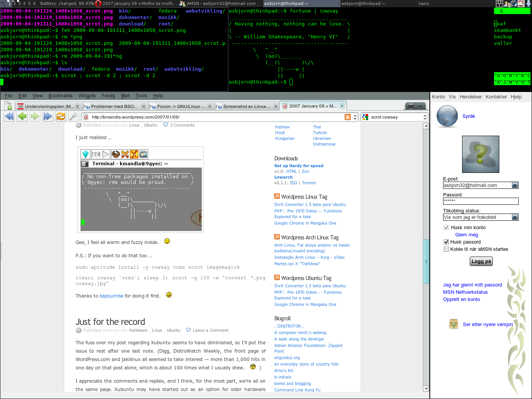Screen dimensions: 532x399
Task: Open the Feeds menu
Action: point(108,96)
